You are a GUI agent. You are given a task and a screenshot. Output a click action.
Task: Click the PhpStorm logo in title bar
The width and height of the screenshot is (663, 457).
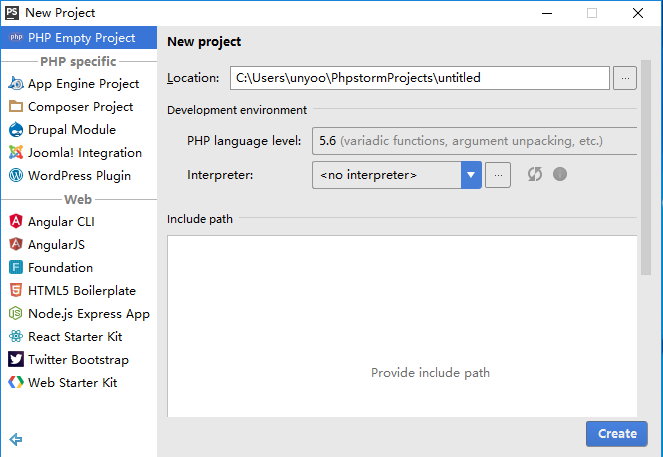click(11, 13)
